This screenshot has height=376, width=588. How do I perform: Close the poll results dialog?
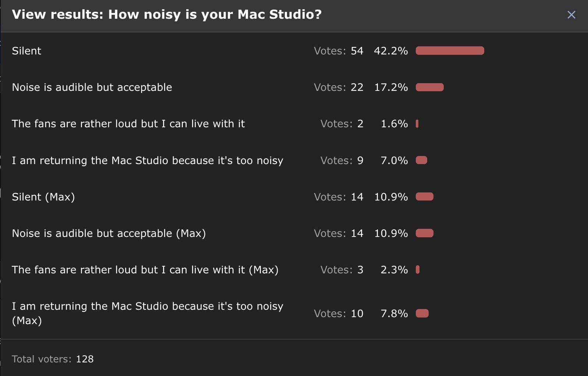[x=571, y=15]
